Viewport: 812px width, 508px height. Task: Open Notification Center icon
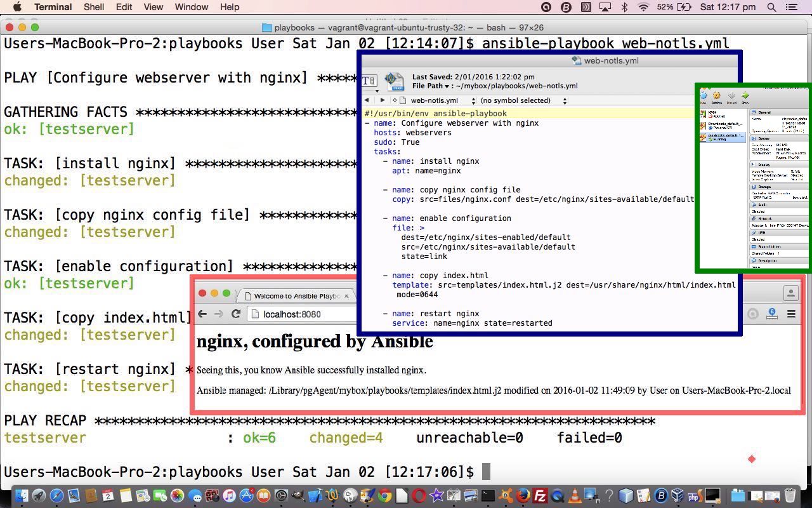click(x=791, y=7)
